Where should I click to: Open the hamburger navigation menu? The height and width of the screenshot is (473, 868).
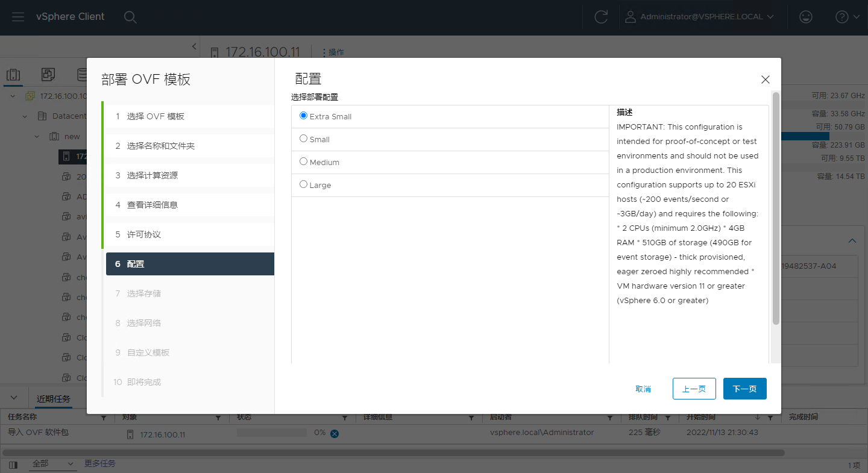[x=18, y=17]
